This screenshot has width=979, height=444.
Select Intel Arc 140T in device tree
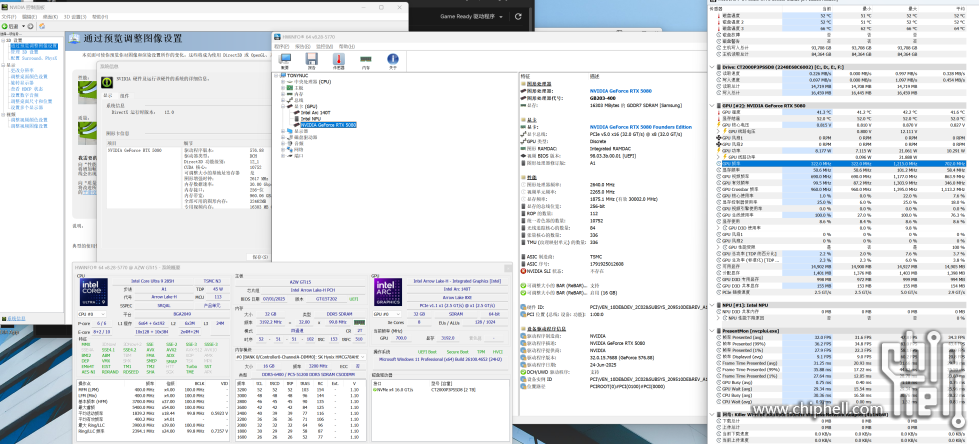click(317, 112)
